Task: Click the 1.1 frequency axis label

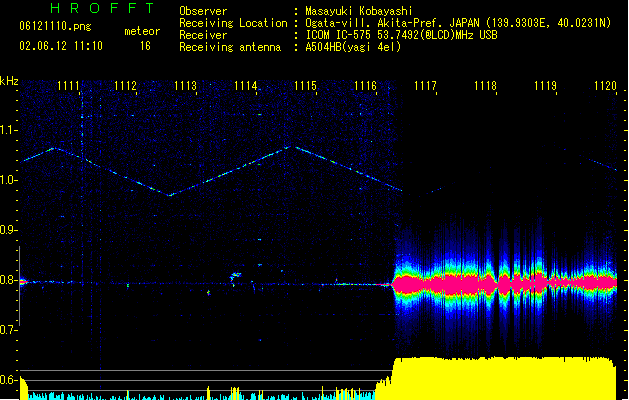Action: tap(8, 130)
